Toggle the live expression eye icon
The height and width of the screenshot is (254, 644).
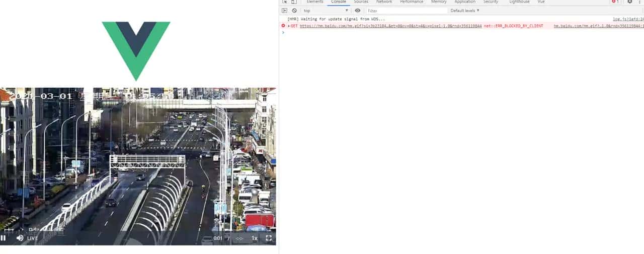358,11
